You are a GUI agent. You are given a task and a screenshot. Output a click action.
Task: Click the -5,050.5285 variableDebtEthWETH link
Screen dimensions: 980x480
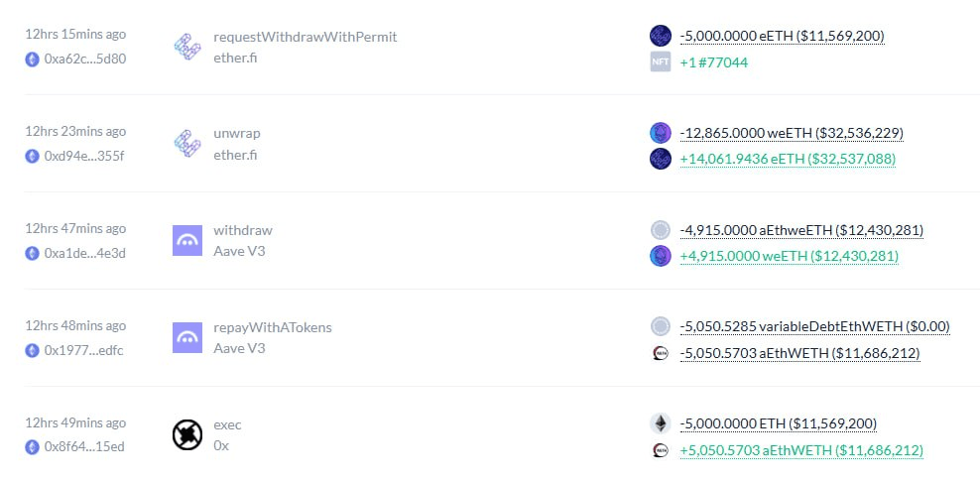point(814,326)
